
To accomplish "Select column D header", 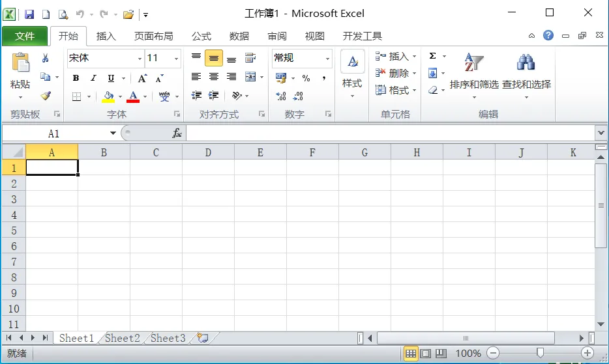I will [208, 152].
